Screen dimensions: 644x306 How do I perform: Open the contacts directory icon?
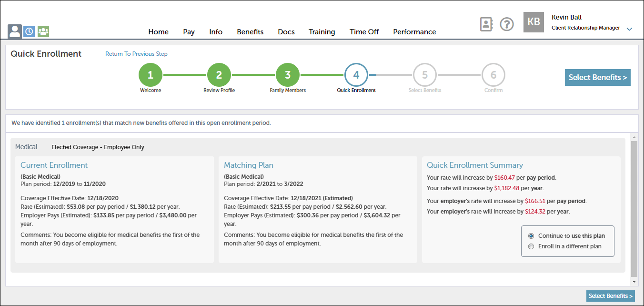click(x=486, y=24)
